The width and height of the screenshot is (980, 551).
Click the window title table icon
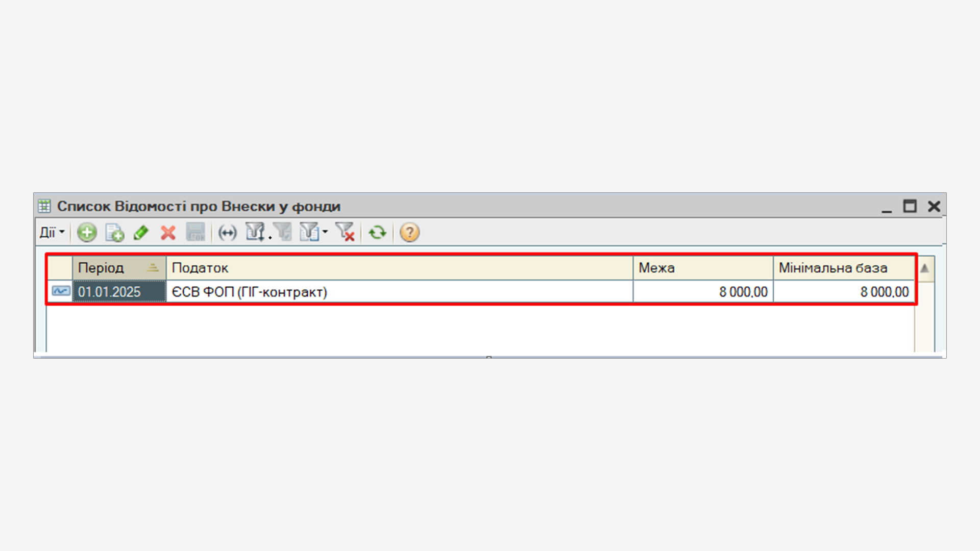[x=44, y=206]
